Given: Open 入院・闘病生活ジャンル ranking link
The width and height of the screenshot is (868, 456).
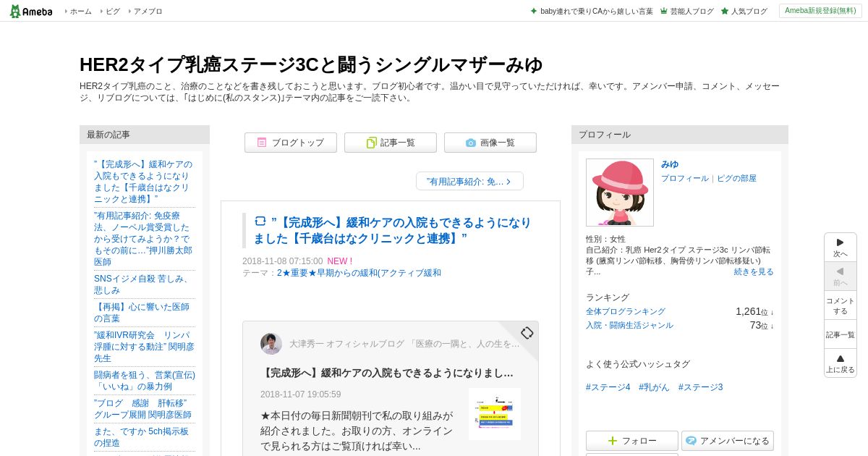Looking at the screenshot, I should (629, 325).
